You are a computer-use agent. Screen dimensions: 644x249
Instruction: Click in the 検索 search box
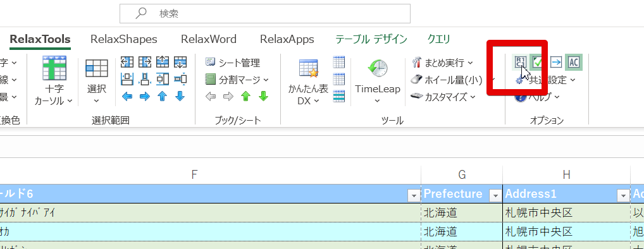tap(265, 13)
